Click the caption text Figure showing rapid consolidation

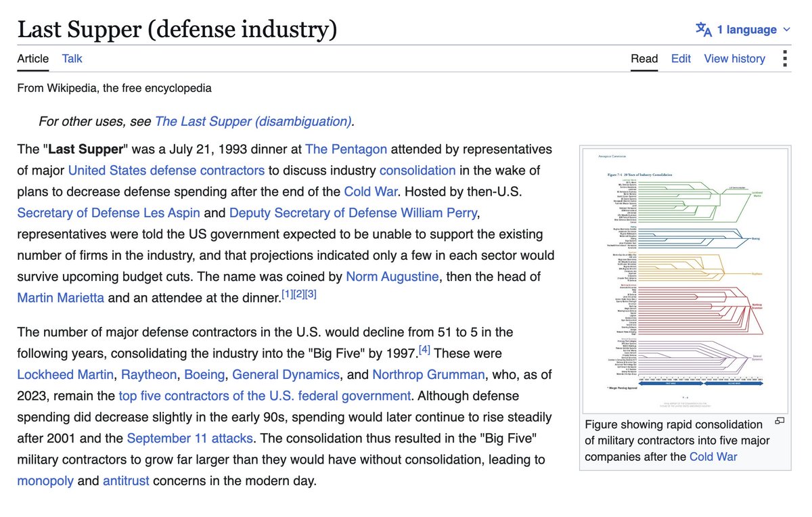tap(674, 425)
